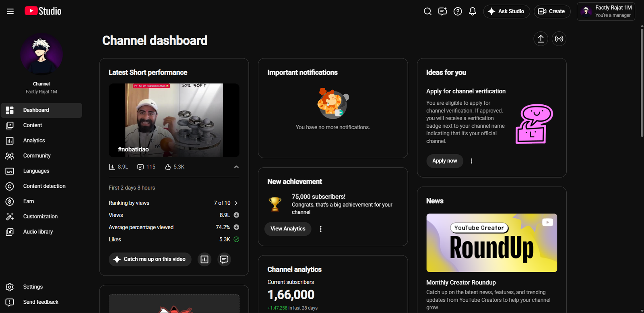This screenshot has width=644, height=313.
Task: Click the YouTube Studio logo
Action: [43, 11]
